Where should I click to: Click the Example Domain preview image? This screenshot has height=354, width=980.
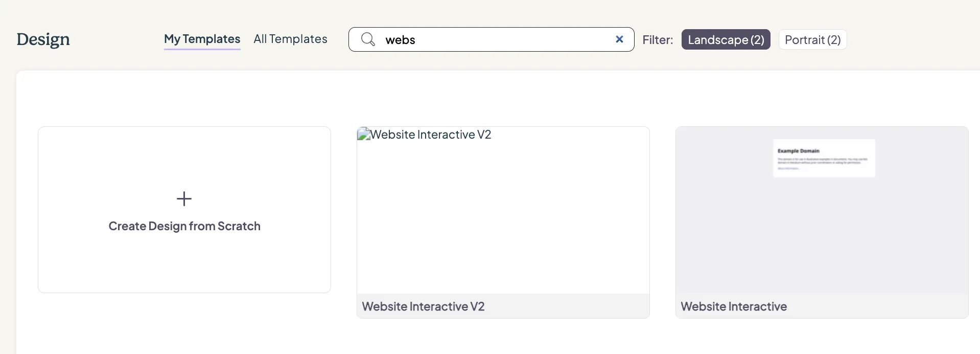click(x=824, y=158)
